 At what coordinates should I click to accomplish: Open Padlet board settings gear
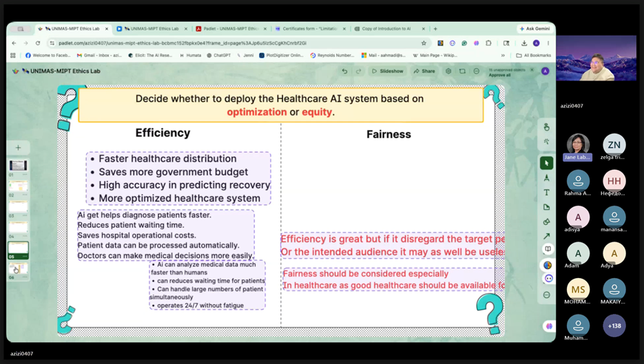click(x=448, y=71)
